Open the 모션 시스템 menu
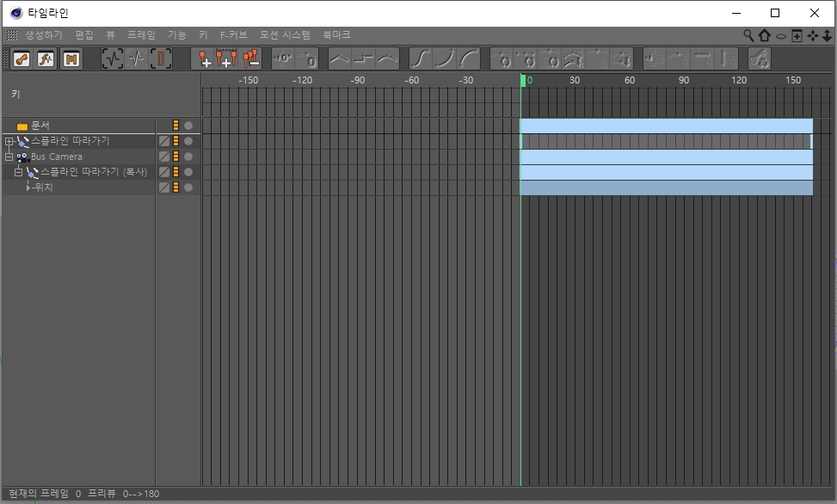837x504 pixels. 285,35
